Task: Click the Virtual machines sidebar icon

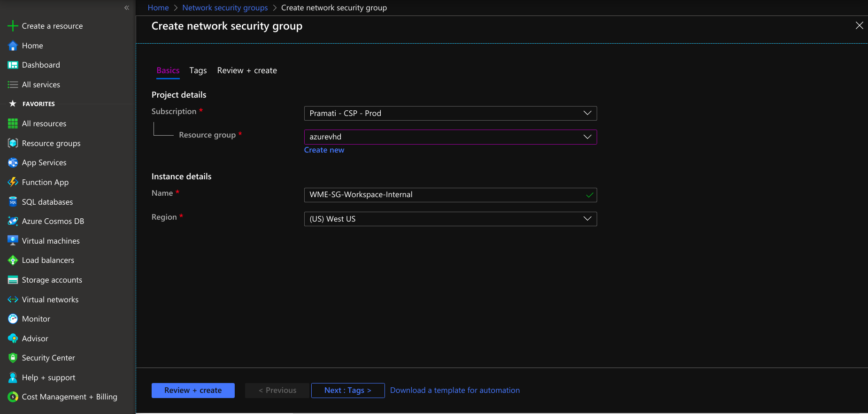Action: [x=13, y=241]
